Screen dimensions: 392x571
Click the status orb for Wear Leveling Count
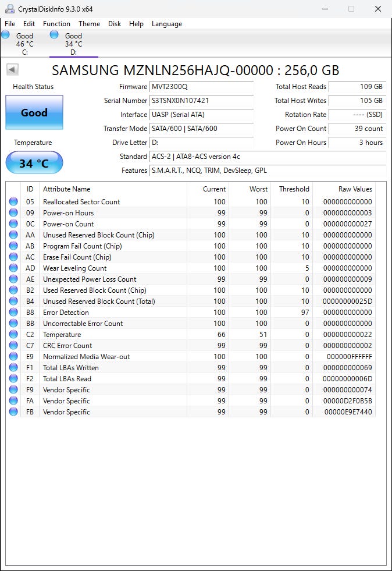(x=13, y=268)
